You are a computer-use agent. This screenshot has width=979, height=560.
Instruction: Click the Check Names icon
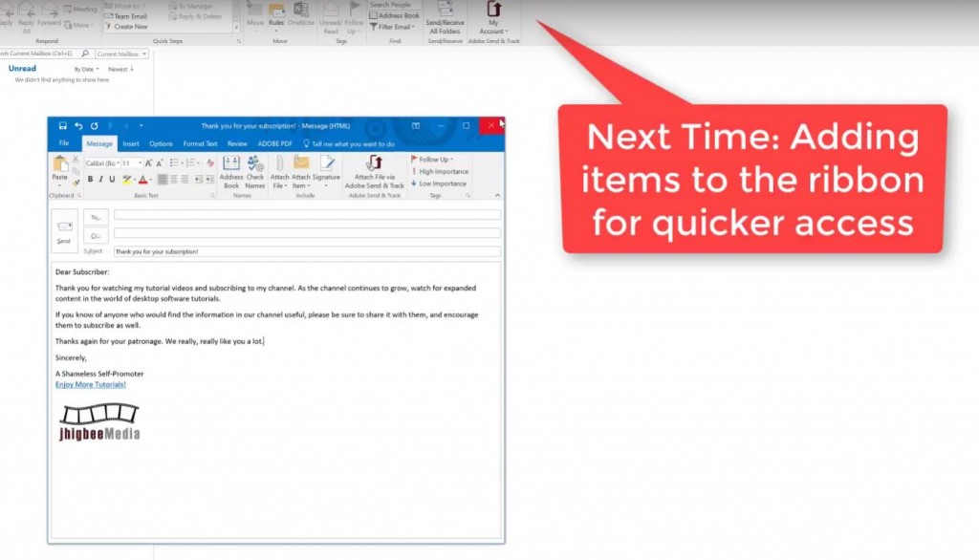click(x=254, y=172)
